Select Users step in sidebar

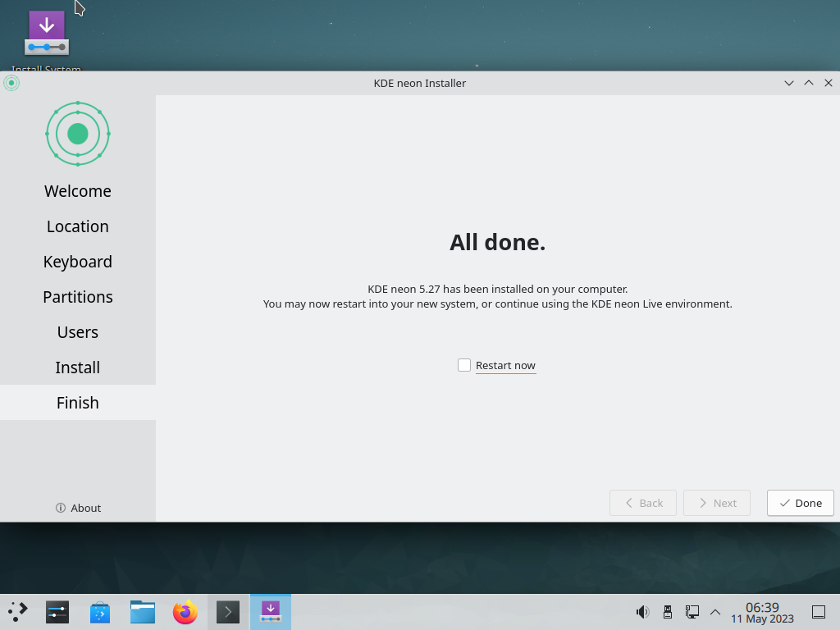click(x=78, y=332)
